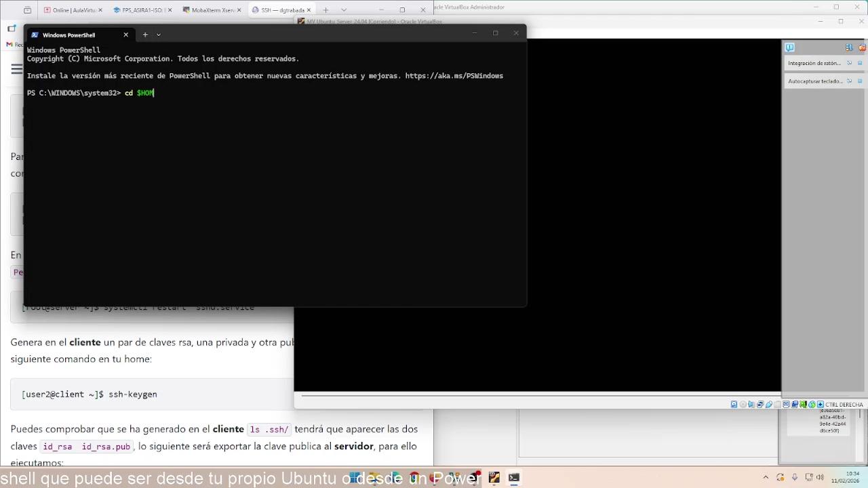Disable the 'Autocapturar teclado' notification icon
Image resolution: width=868 pixels, height=488 pixels.
click(849, 81)
